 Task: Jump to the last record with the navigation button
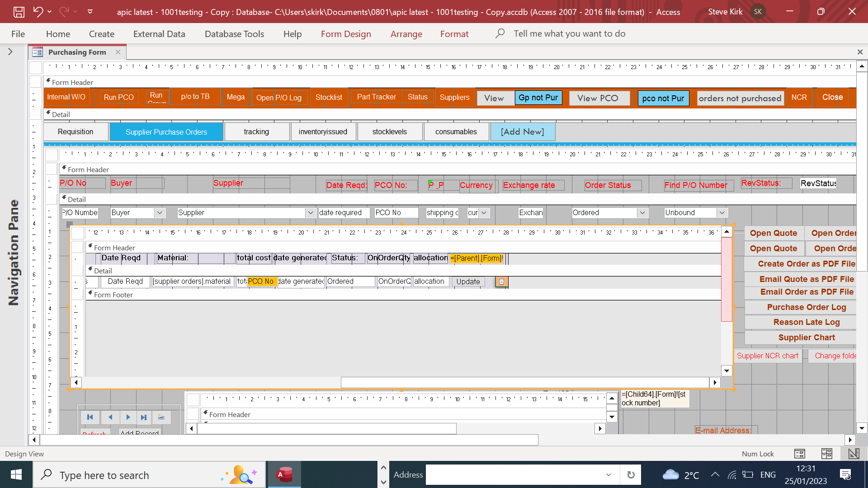click(144, 417)
